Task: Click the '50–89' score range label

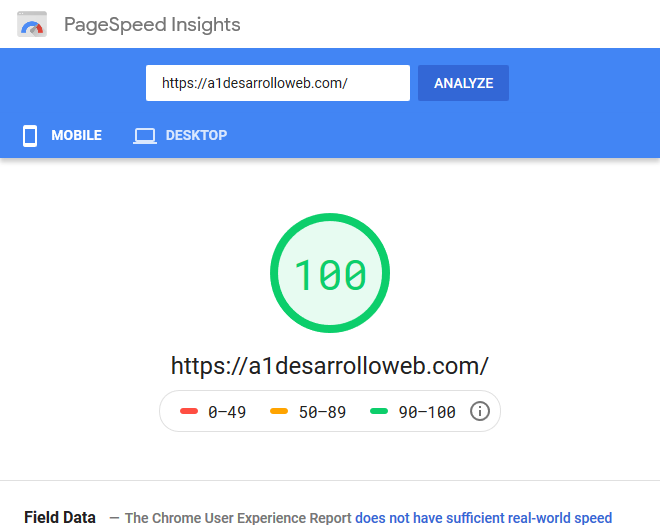Action: (x=322, y=411)
